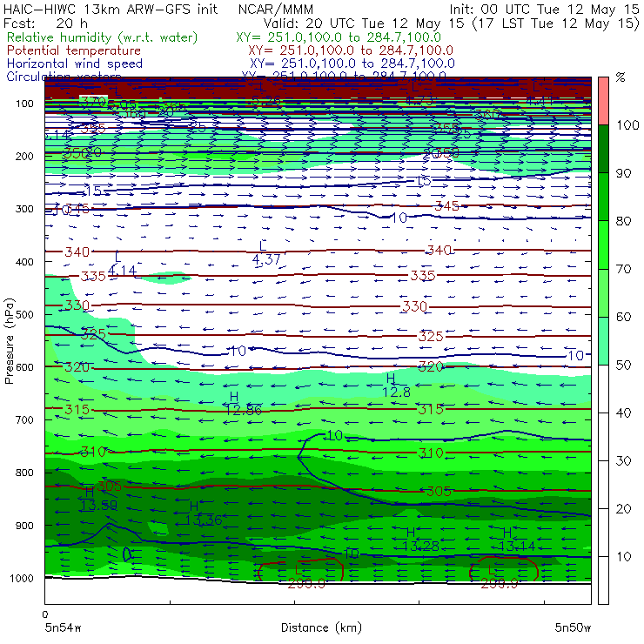Click the 'Init: 00 UTC Tue 12 May 15' text
This screenshot has width=644, height=644.
(544, 9)
